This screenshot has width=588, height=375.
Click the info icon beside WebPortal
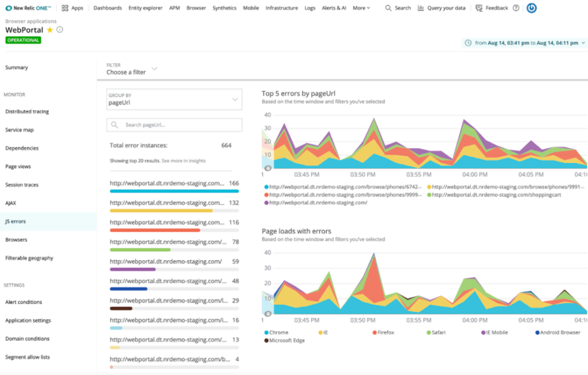pos(60,30)
